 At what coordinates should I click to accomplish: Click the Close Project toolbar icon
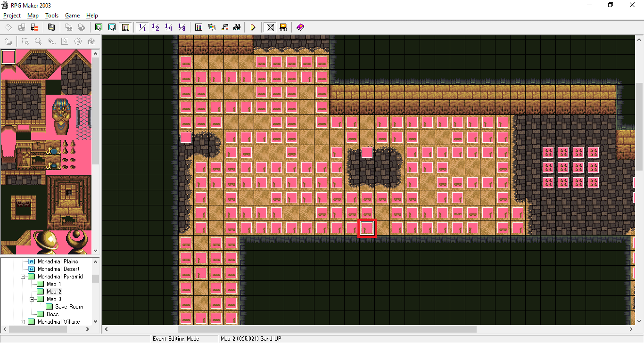click(34, 27)
